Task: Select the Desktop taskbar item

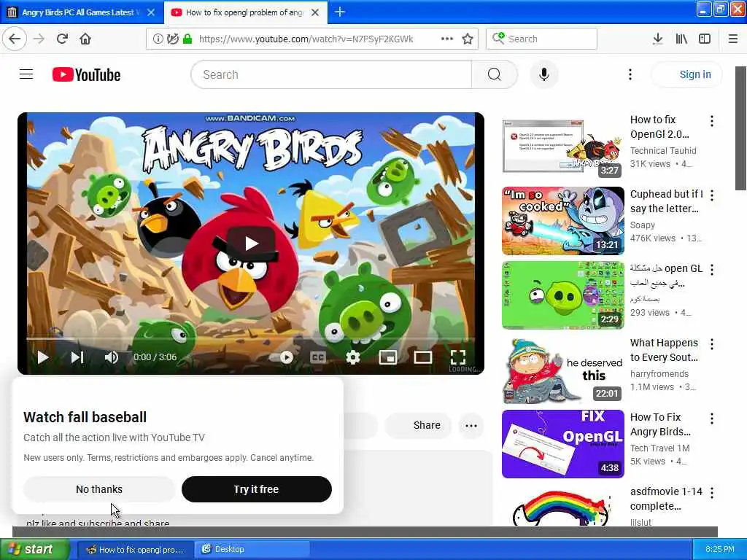Action: pyautogui.click(x=252, y=549)
